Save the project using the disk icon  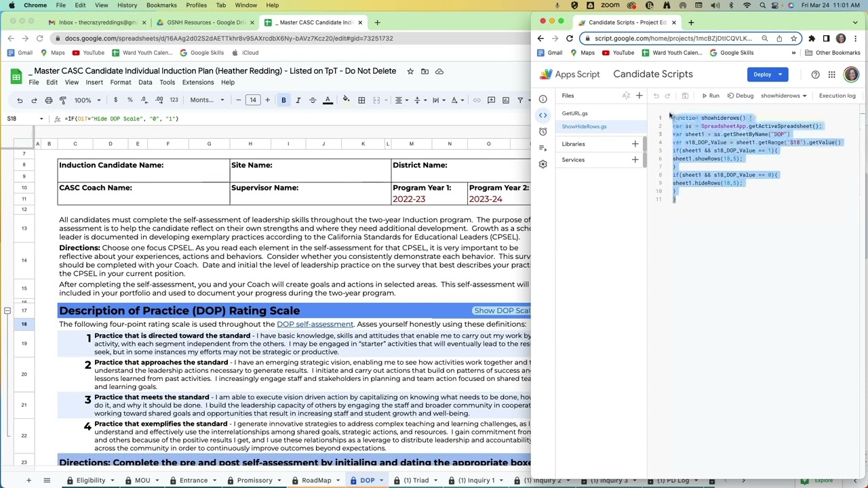pyautogui.click(x=685, y=96)
